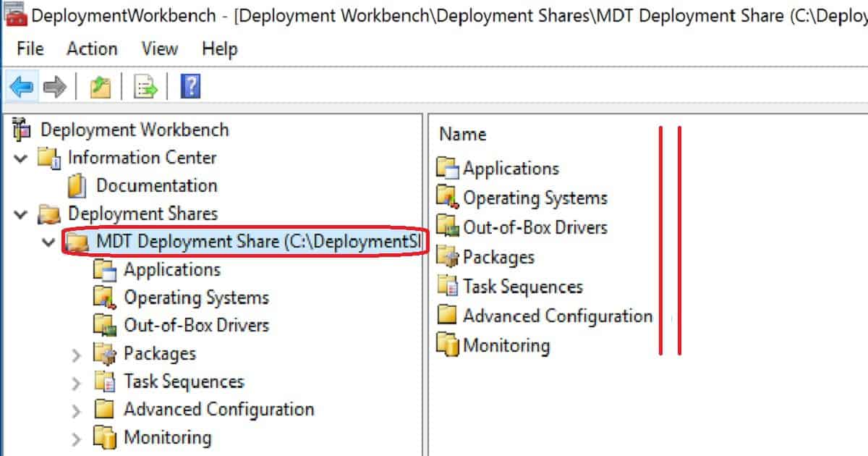The image size is (868, 456).
Task: Click the Advanced Configuration icon in right pane
Action: point(448,316)
